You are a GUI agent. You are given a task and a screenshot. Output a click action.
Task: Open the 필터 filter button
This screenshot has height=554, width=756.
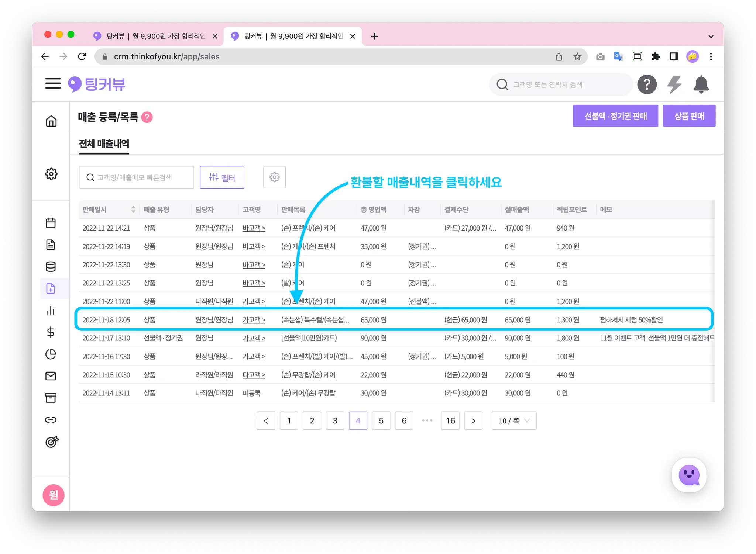(x=222, y=177)
